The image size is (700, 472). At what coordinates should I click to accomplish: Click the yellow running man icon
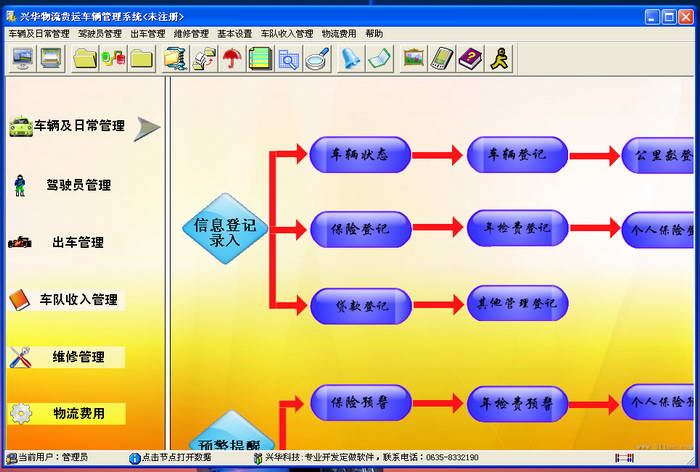tap(499, 58)
